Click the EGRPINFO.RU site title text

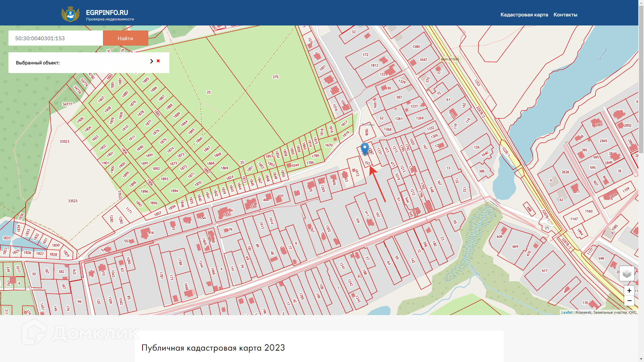107,12
